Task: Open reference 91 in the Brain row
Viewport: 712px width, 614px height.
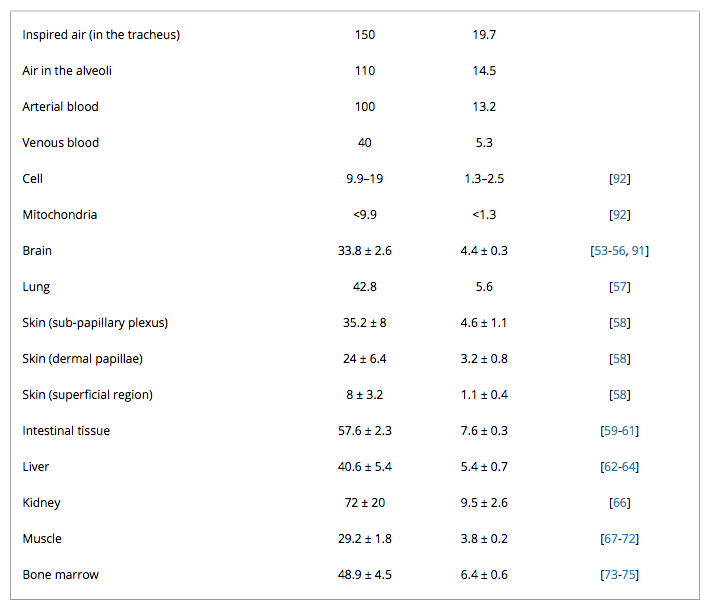Action: [638, 251]
